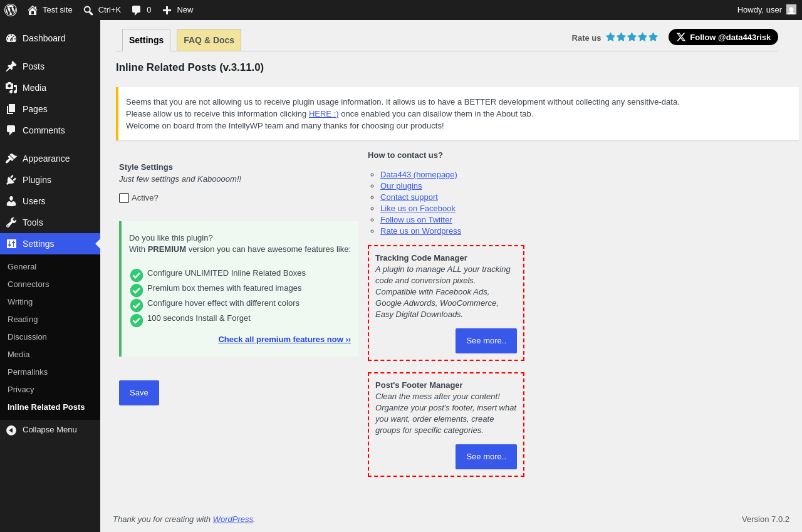Click the search magnifier icon in admin bar
802x532 pixels.
coord(88,10)
